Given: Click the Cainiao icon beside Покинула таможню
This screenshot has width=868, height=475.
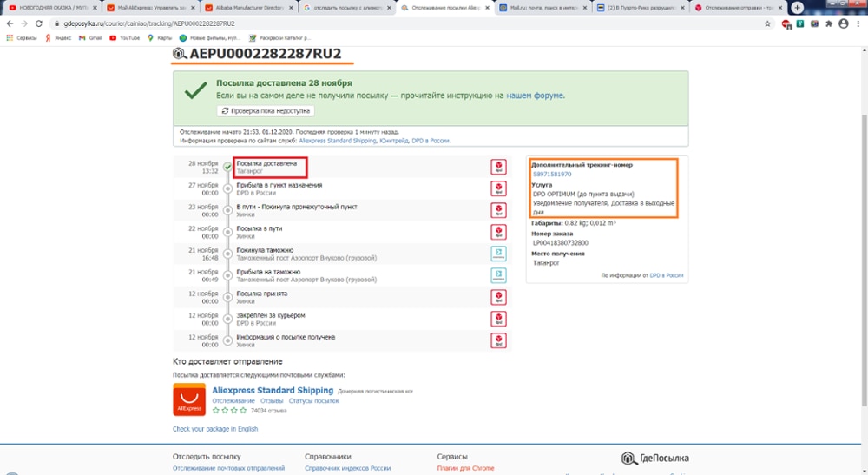Looking at the screenshot, I should tap(498, 254).
